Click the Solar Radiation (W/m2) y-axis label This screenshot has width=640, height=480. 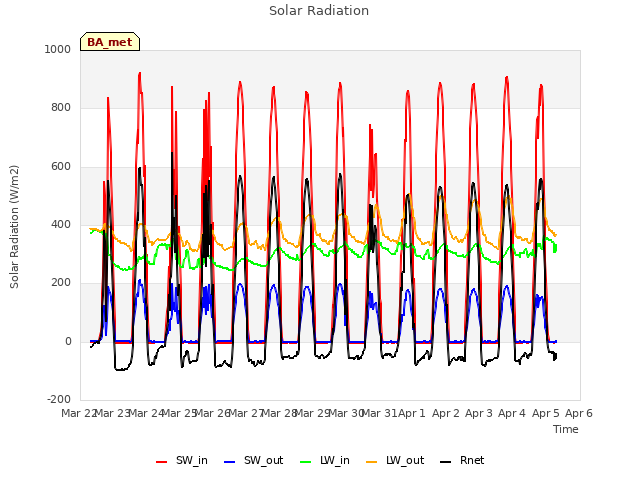coord(14,227)
